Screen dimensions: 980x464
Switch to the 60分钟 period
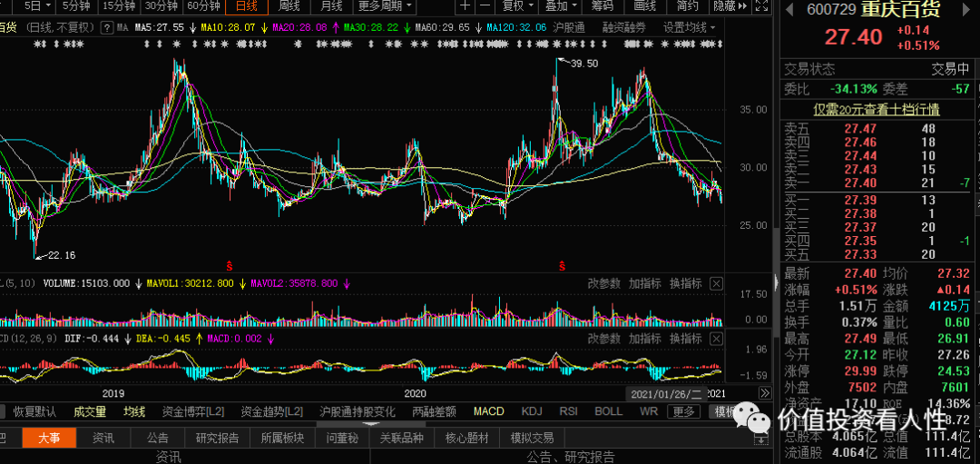click(204, 6)
